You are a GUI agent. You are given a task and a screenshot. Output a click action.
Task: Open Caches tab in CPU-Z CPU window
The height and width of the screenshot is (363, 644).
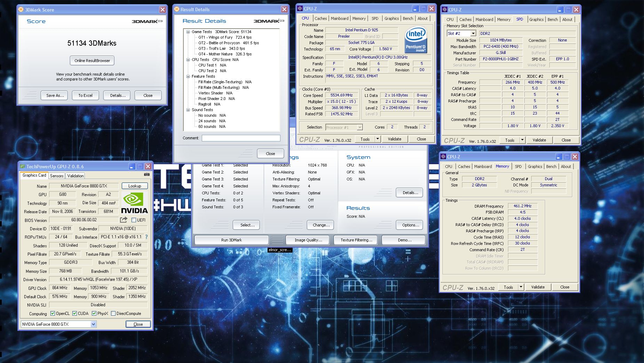pyautogui.click(x=321, y=18)
